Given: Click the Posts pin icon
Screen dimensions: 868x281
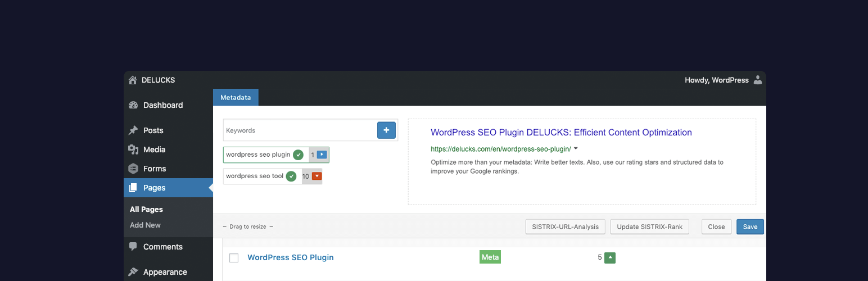Looking at the screenshot, I should (133, 130).
